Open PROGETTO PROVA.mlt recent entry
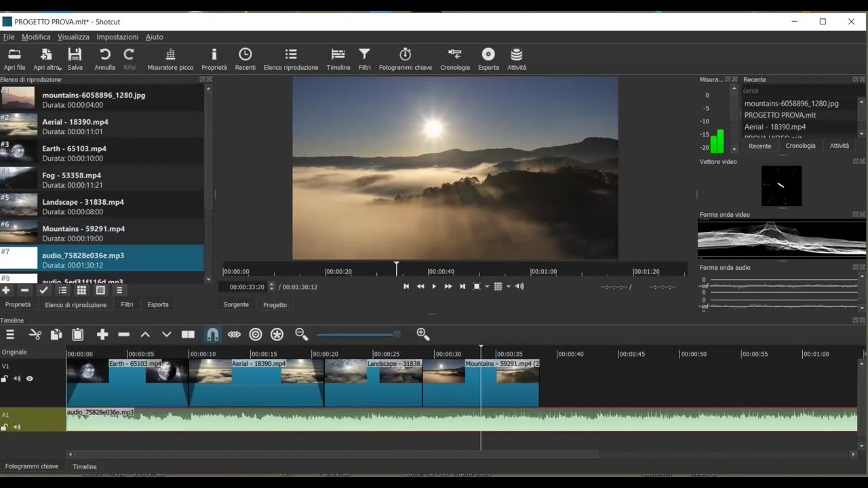868x488 pixels. point(780,115)
